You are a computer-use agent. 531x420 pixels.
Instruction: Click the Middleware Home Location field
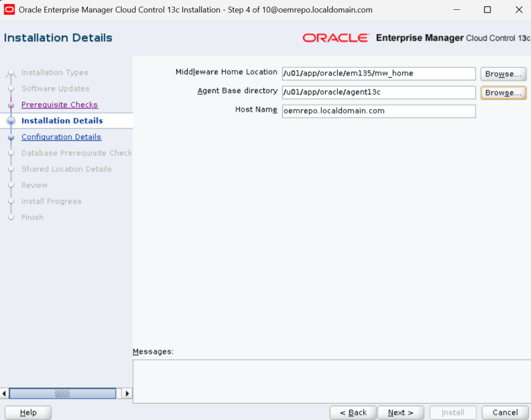pos(379,74)
